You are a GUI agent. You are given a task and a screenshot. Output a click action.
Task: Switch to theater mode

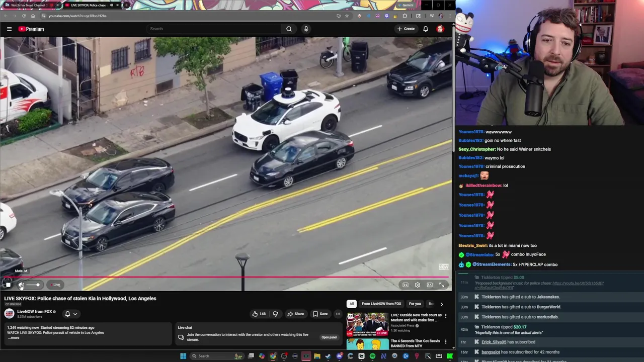(430, 285)
